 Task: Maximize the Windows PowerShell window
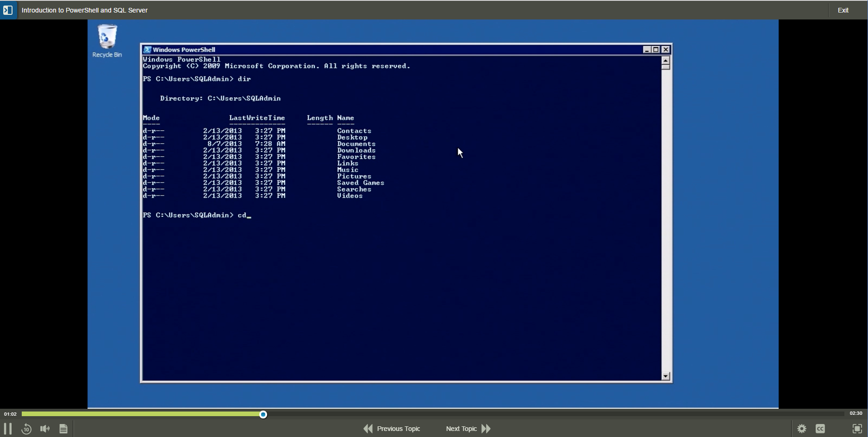656,50
